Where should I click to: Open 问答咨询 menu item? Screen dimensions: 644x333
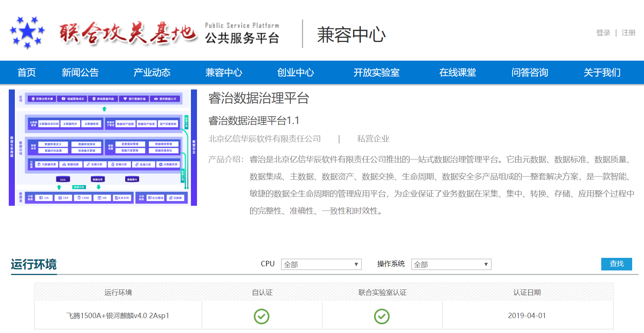(x=530, y=72)
